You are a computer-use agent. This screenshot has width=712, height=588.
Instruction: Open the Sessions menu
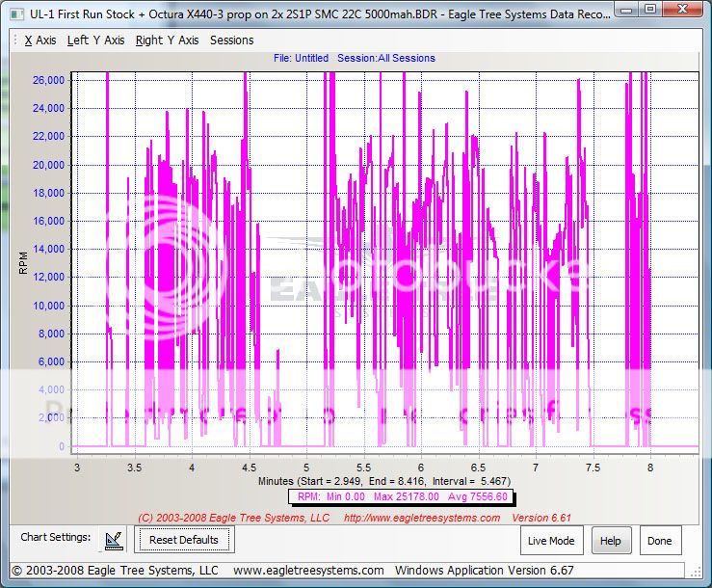pos(232,40)
